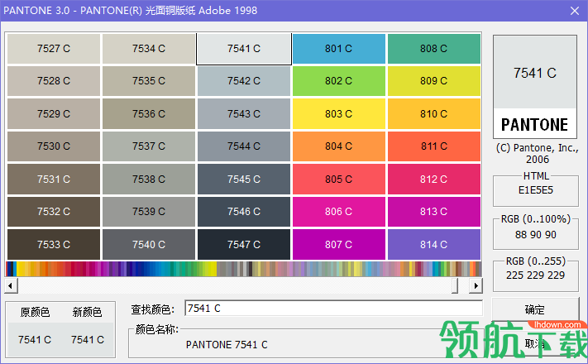This screenshot has height=364, width=588.
Task: Choose the 7539 C gray swatch
Action: pos(149,212)
